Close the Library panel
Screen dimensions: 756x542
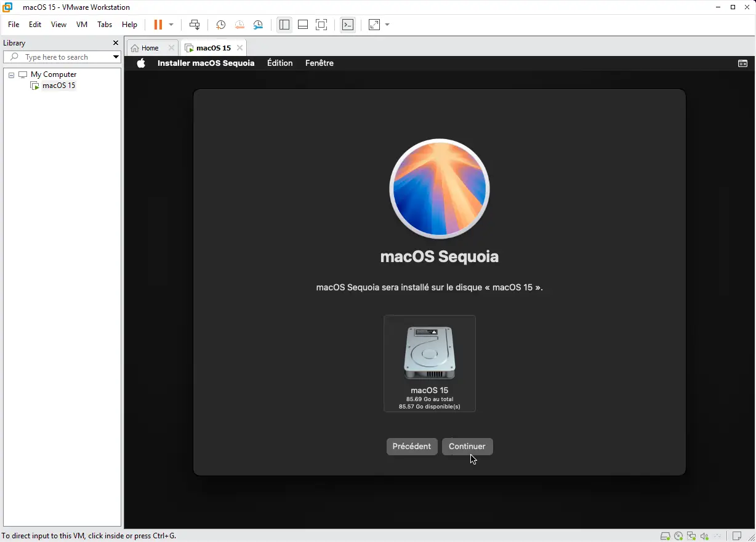pyautogui.click(x=115, y=43)
